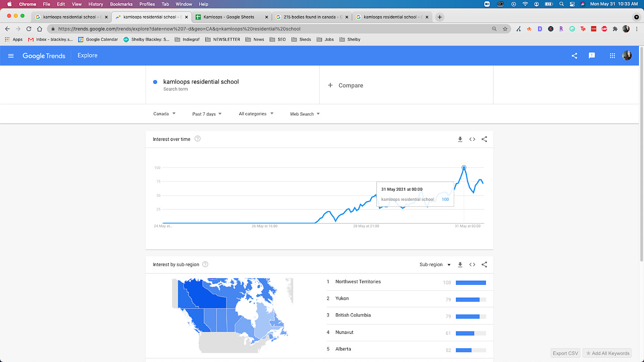Click the date and time in the menu bar
The image size is (644, 362).
click(614, 4)
